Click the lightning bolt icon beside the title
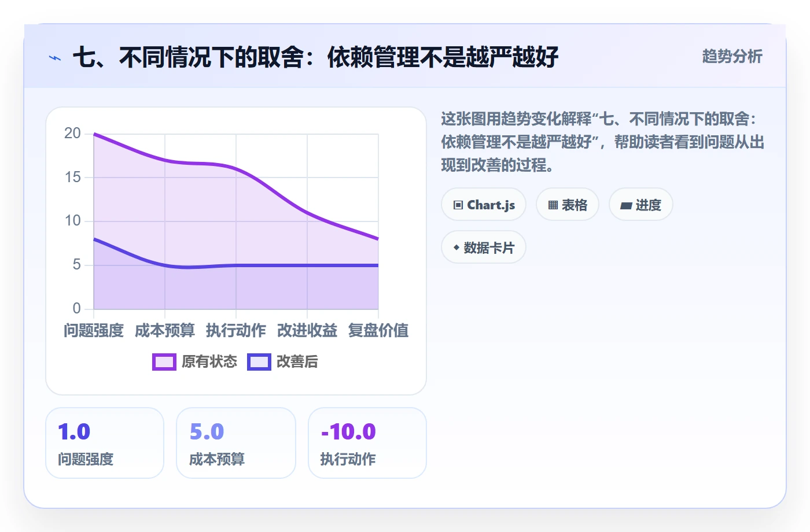 55,58
